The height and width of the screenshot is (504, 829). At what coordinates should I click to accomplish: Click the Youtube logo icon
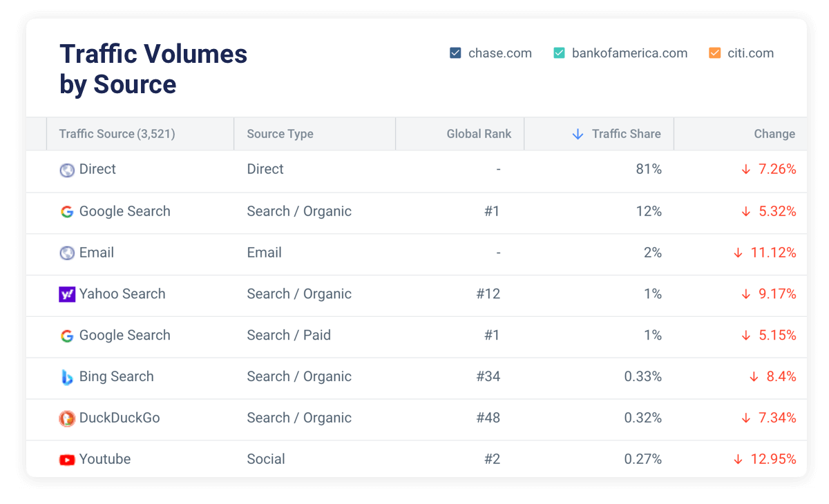67,460
